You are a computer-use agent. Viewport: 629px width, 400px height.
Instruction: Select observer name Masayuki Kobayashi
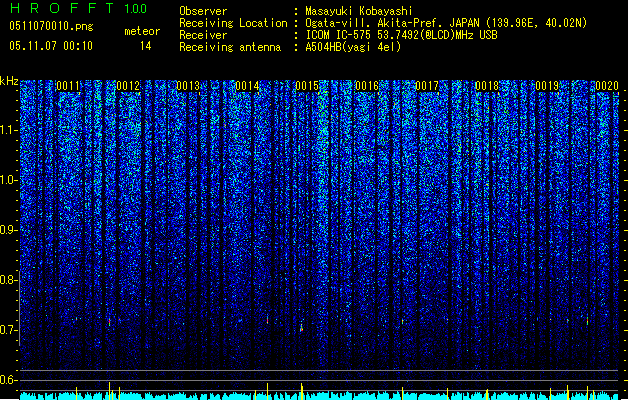(359, 11)
